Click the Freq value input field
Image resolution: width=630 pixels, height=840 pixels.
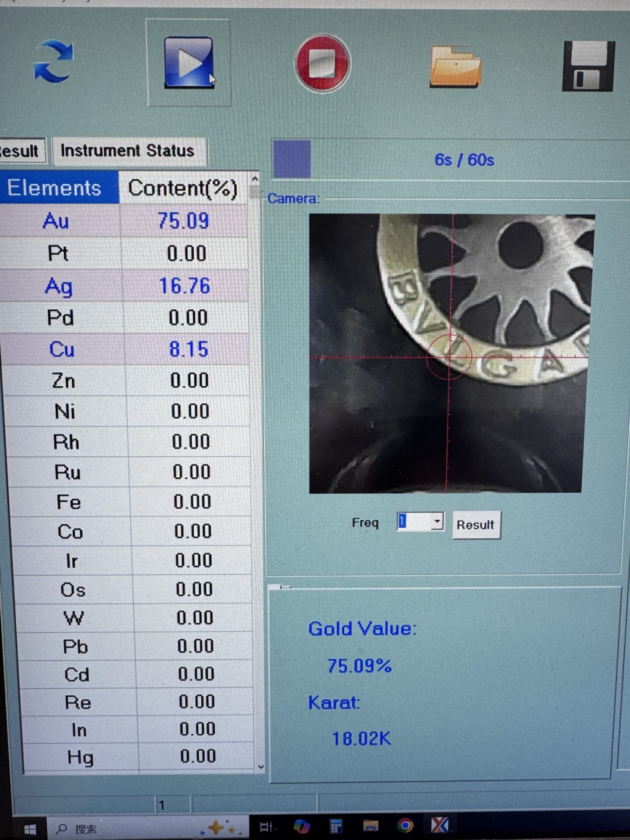pyautogui.click(x=414, y=521)
